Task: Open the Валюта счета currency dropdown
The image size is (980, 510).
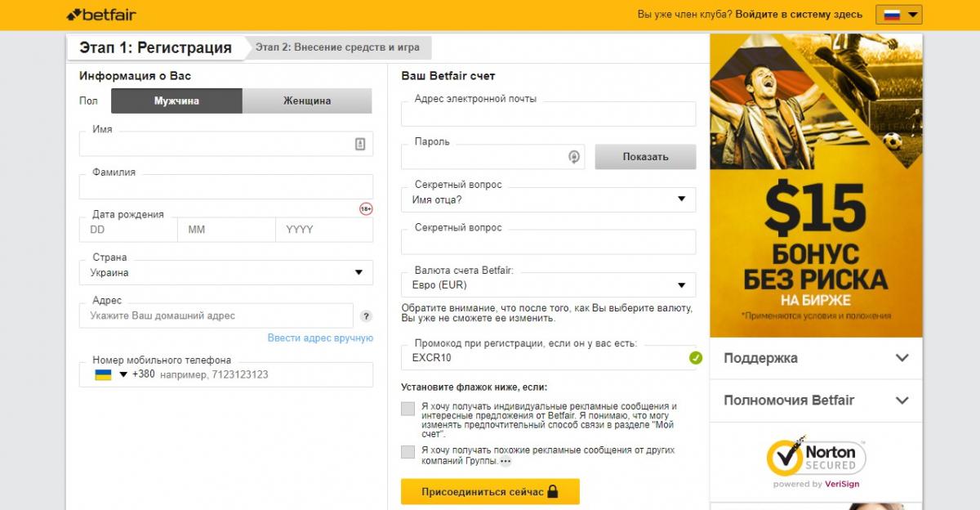Action: point(549,285)
